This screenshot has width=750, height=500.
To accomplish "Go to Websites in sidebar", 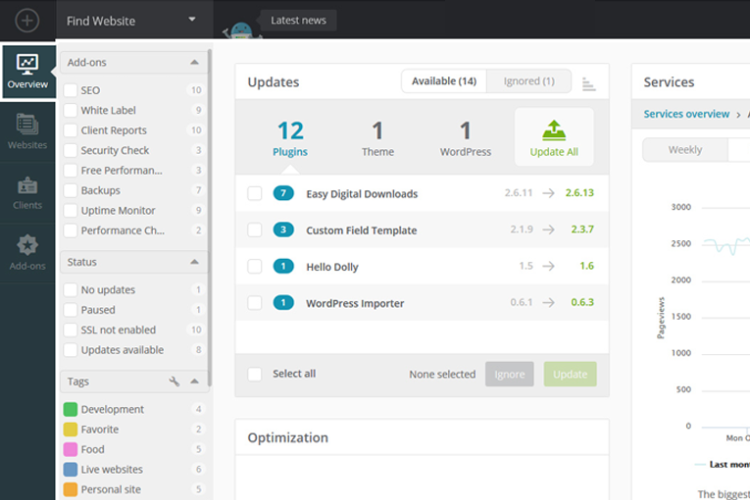I will coord(27,132).
